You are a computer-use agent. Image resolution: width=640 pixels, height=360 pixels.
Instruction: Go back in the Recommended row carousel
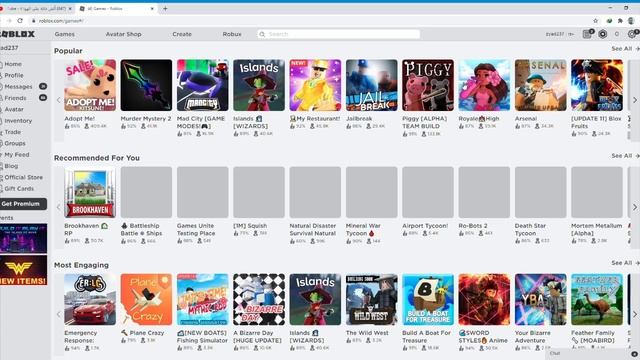pyautogui.click(x=59, y=207)
